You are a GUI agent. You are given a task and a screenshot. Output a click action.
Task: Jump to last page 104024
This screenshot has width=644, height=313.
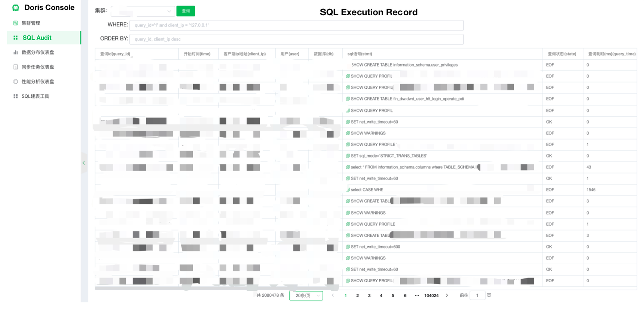tap(431, 296)
